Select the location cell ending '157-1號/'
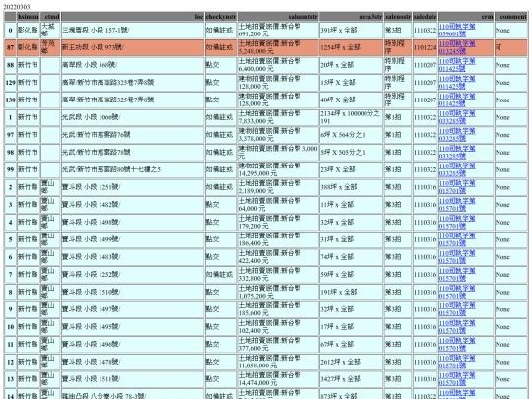 tap(132, 31)
